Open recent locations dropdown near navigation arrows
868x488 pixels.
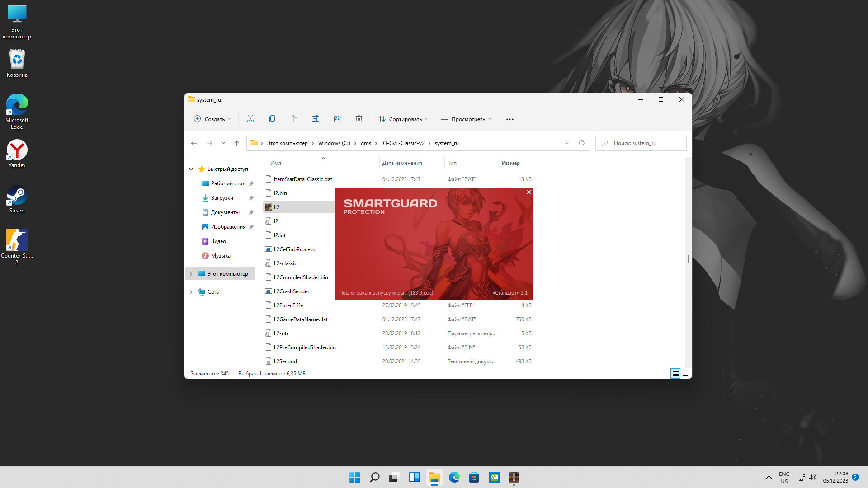223,143
